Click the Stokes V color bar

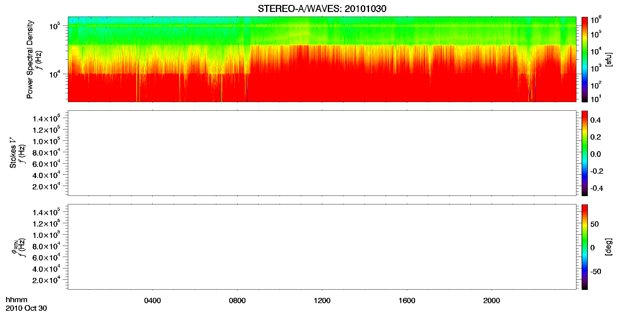click(585, 153)
